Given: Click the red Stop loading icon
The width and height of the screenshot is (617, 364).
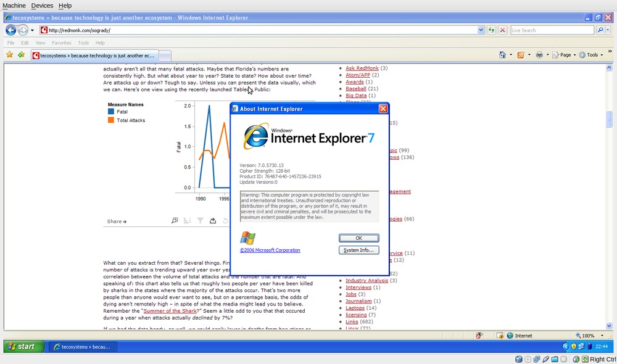Looking at the screenshot, I should coord(502,30).
